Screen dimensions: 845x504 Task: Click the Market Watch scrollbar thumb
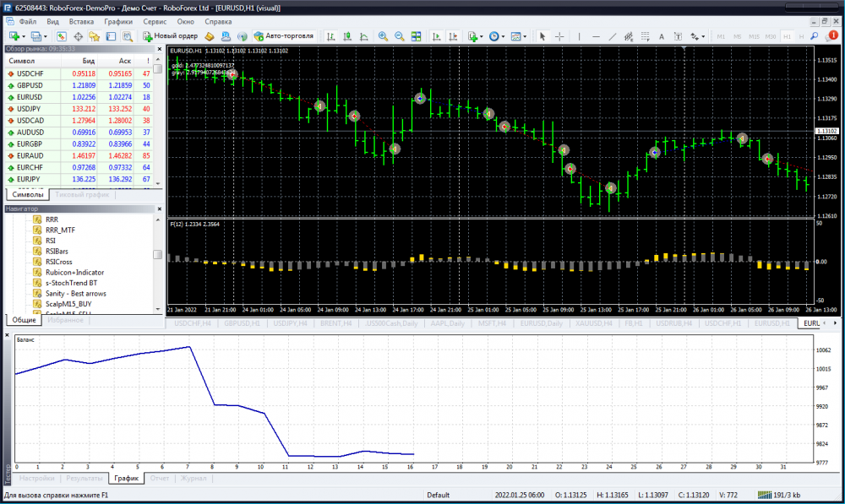[x=157, y=69]
